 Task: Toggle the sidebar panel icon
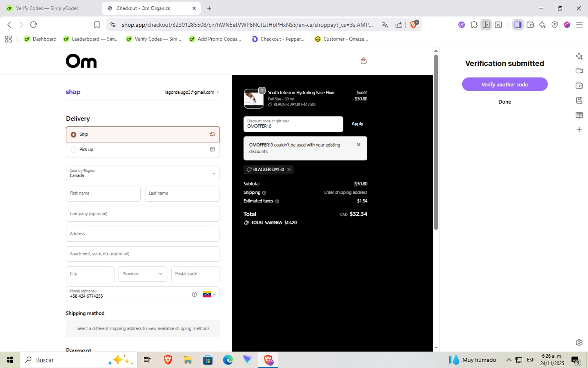click(x=518, y=25)
